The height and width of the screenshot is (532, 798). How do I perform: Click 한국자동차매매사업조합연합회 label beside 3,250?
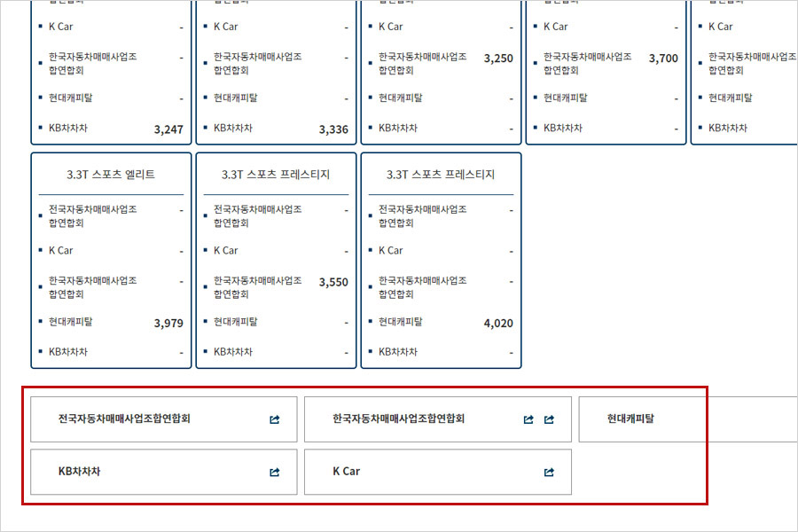pos(422,63)
